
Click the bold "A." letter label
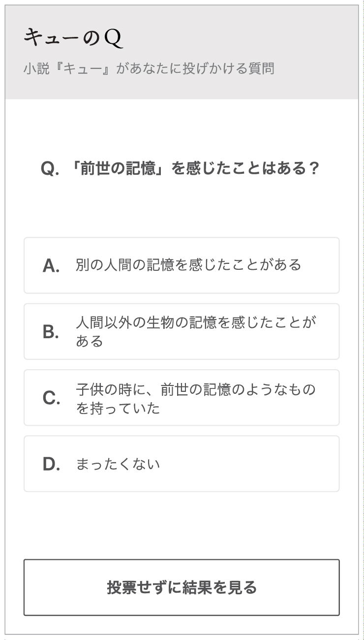[x=51, y=266]
